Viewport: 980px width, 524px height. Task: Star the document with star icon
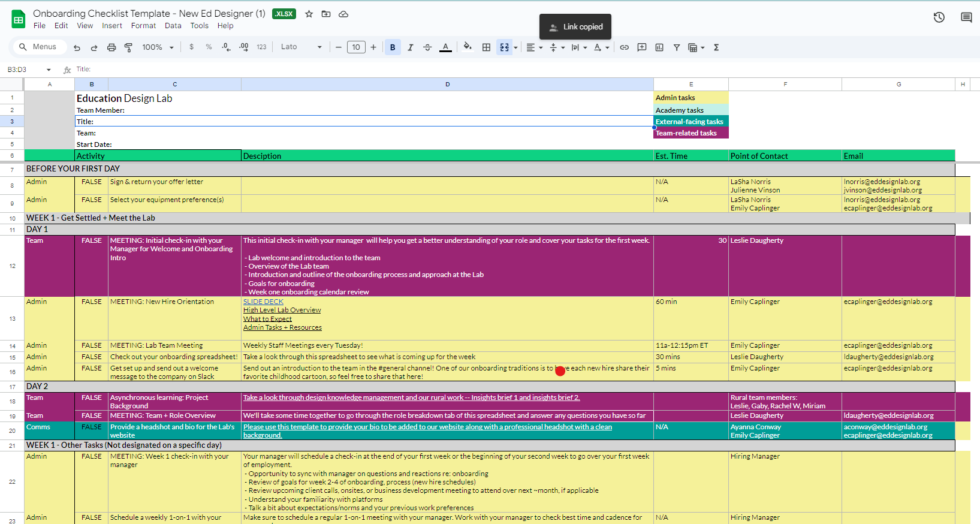click(x=309, y=14)
